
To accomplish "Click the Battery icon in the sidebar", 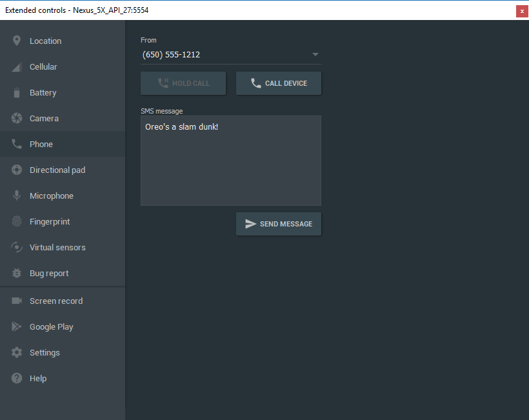I will click(17, 92).
